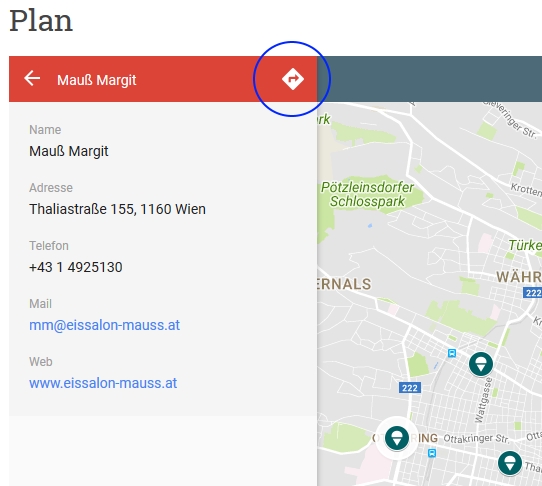Click the Hernals district label on map
Image resolution: width=542 pixels, height=486 pixels.
pos(344,284)
